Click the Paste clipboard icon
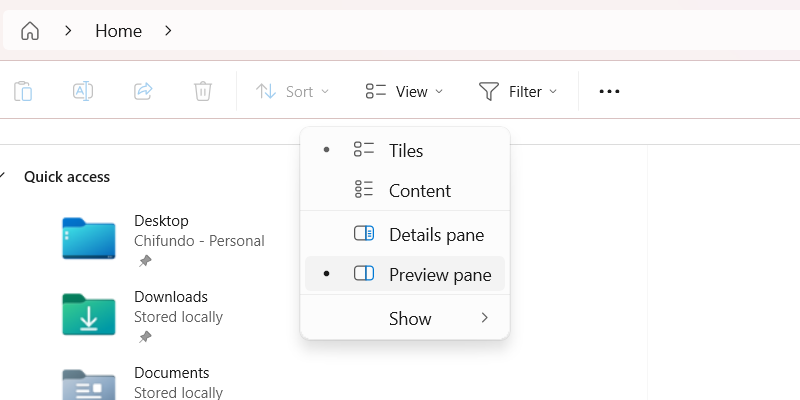The height and width of the screenshot is (400, 800). click(x=23, y=92)
